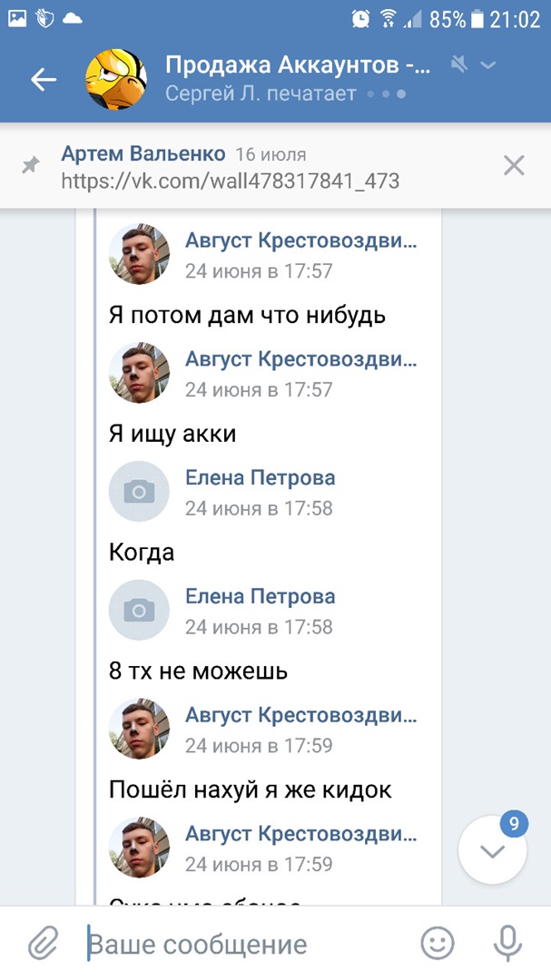Tap the Wi-Fi status bar icon
The width and height of the screenshot is (551, 980).
389,18
